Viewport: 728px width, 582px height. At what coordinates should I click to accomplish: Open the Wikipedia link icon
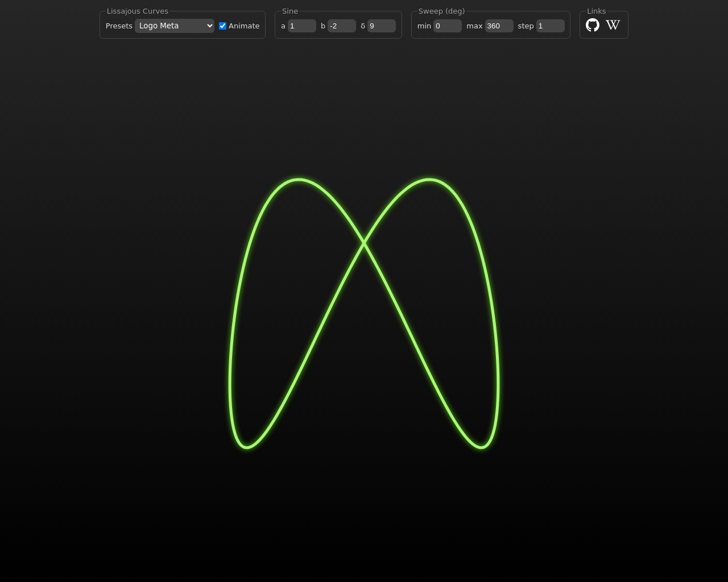[613, 25]
